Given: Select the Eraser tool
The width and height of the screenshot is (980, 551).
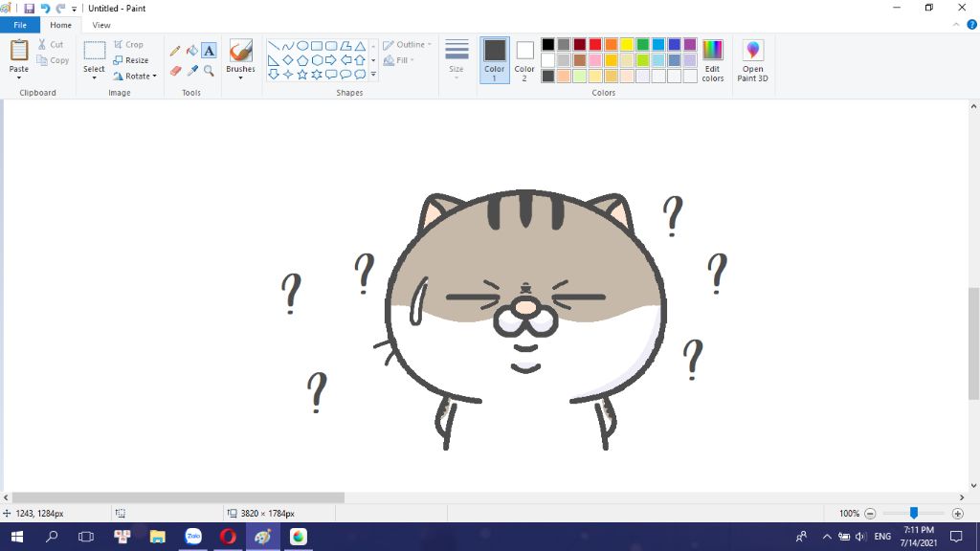Looking at the screenshot, I should [175, 71].
